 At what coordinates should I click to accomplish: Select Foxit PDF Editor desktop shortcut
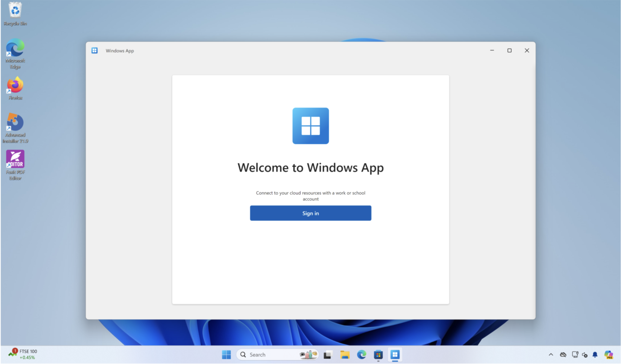tap(15, 165)
